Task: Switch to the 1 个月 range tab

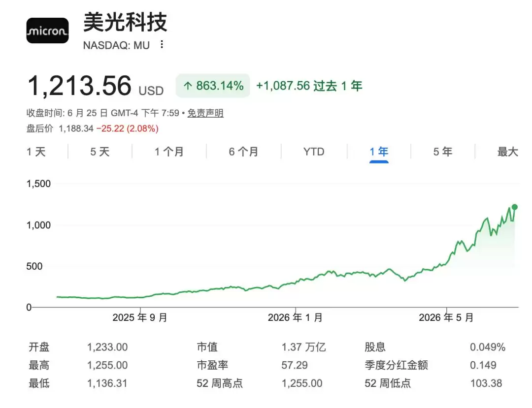Action: coord(169,152)
